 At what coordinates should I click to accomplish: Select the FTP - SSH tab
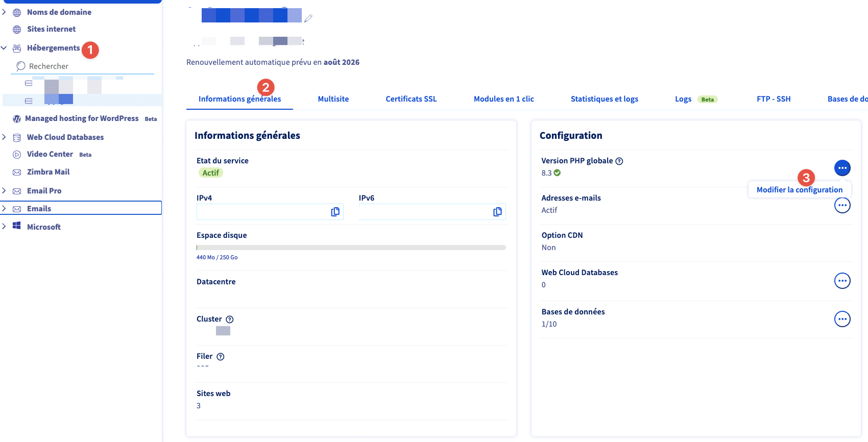point(774,99)
